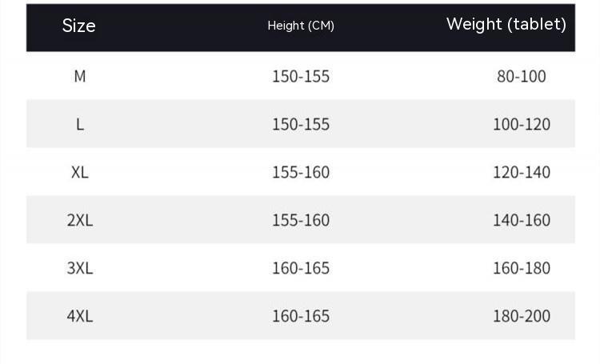Image resolution: width=600 pixels, height=364 pixels.
Task: Click the height value in the 2XL row
Action: tap(301, 220)
